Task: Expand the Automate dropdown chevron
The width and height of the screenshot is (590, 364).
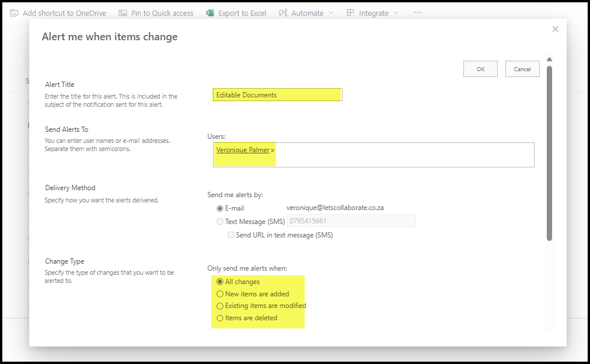Action: [x=331, y=13]
